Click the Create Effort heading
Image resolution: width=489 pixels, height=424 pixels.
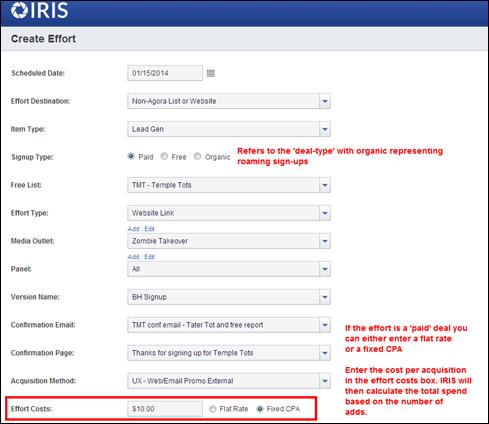click(x=43, y=39)
